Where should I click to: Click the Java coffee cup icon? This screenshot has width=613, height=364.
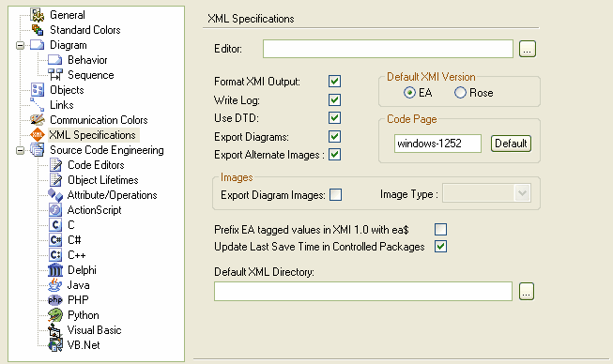(55, 285)
